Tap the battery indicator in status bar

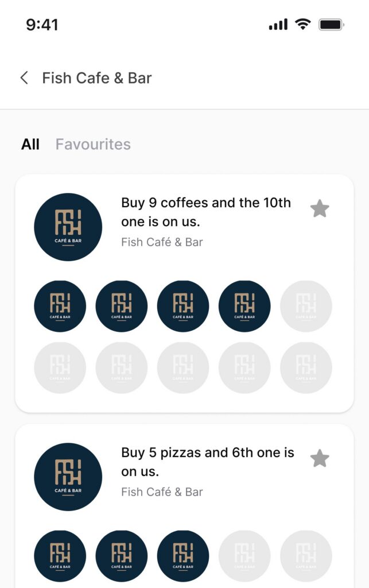[331, 25]
